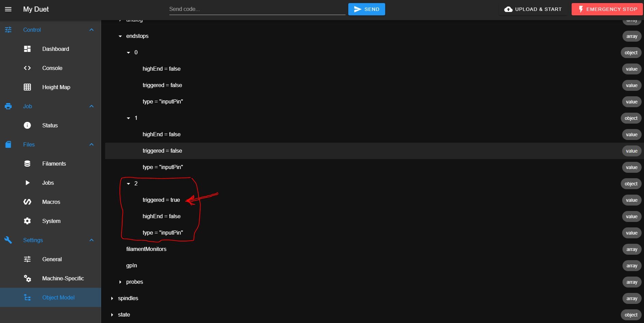
Task: Click the Settings wrench icon
Action: point(8,240)
